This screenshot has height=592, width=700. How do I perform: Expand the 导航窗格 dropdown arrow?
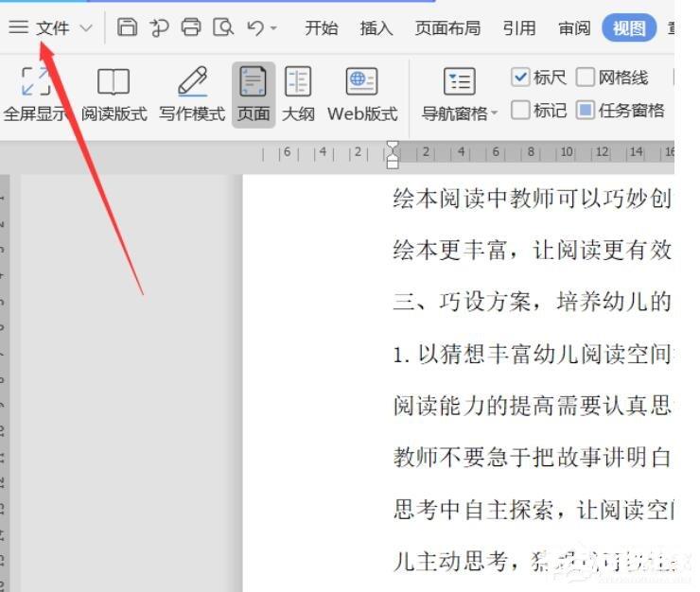(494, 113)
